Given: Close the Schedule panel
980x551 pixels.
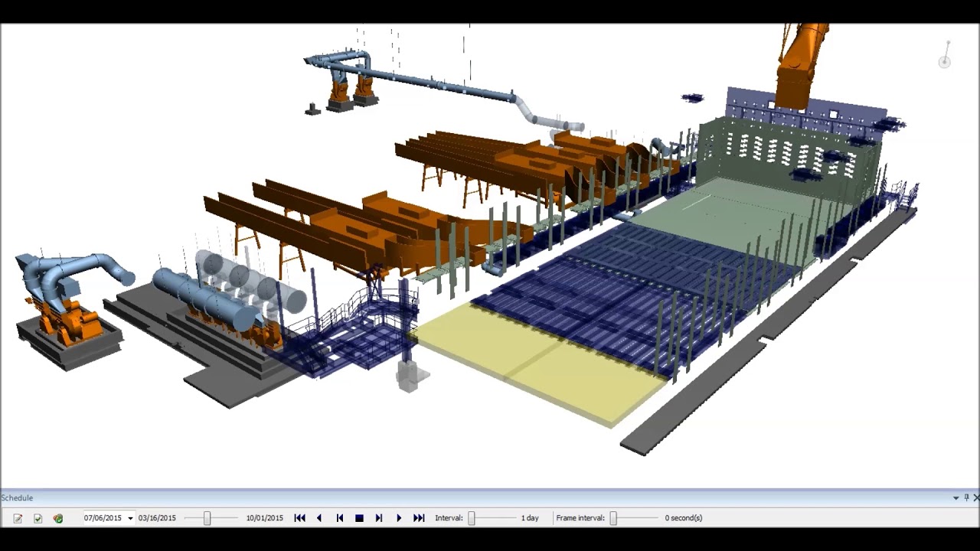Looking at the screenshot, I should pos(976,498).
